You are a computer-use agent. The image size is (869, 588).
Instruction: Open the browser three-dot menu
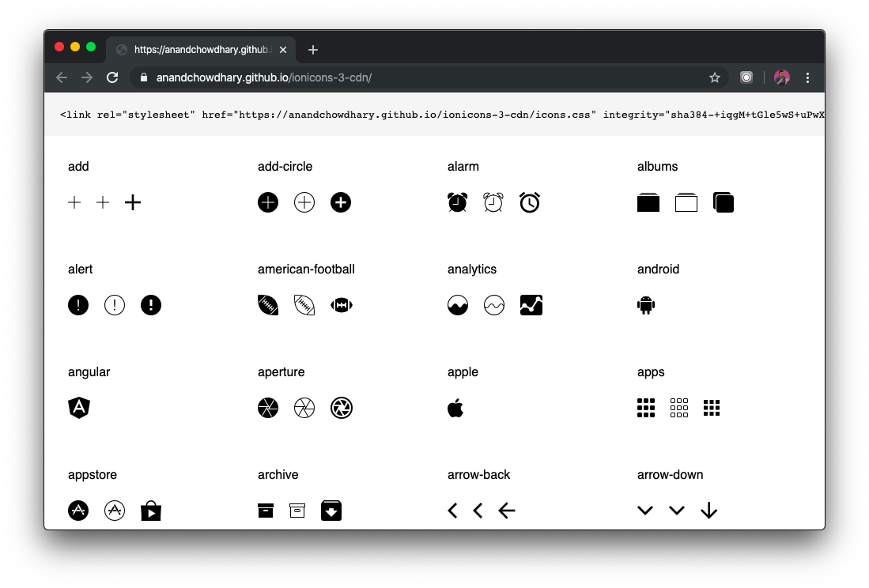[x=807, y=77]
